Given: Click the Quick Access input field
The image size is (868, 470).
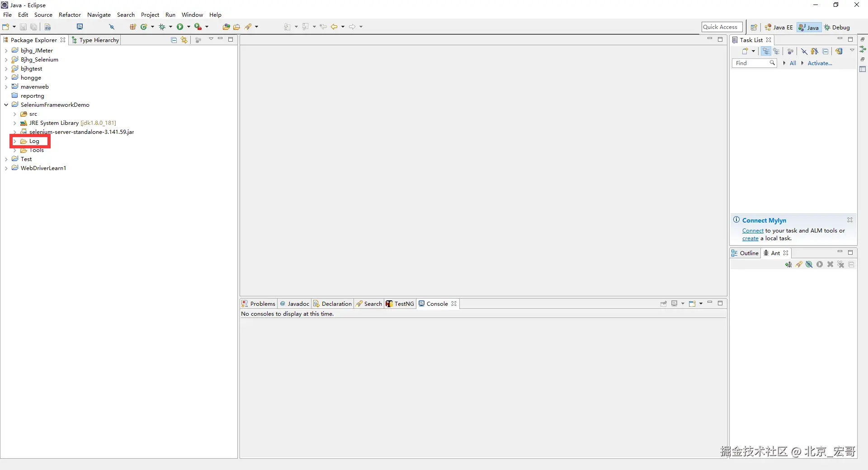Looking at the screenshot, I should 722,27.
